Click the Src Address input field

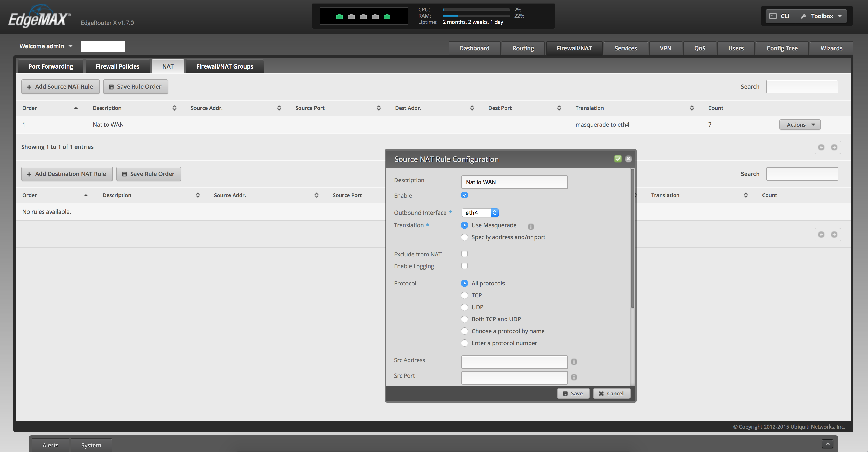tap(514, 362)
